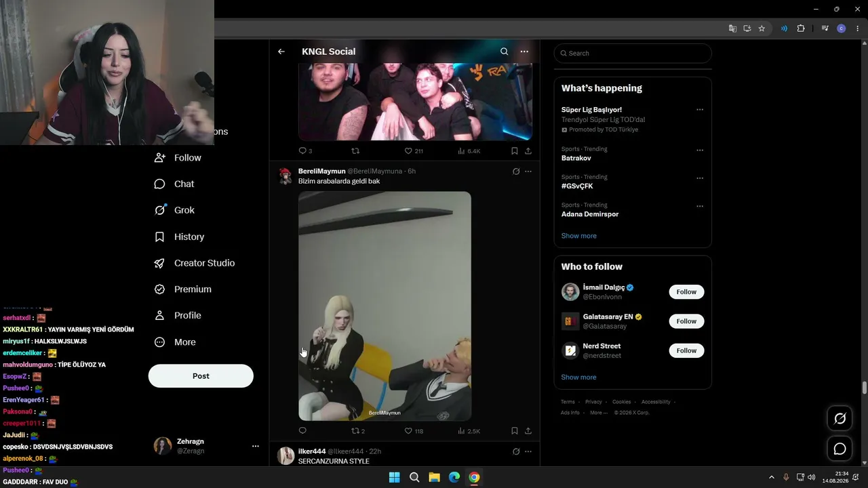Follow Nerd Street

tap(686, 350)
